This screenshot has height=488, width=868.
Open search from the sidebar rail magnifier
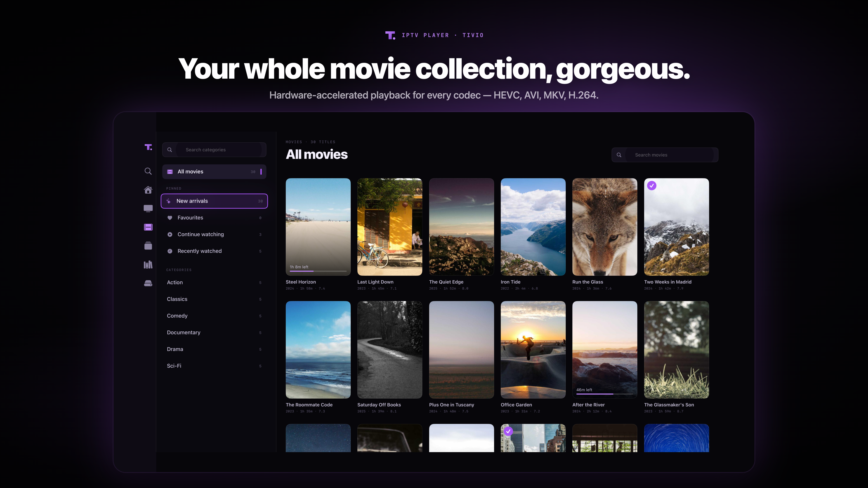tap(148, 171)
